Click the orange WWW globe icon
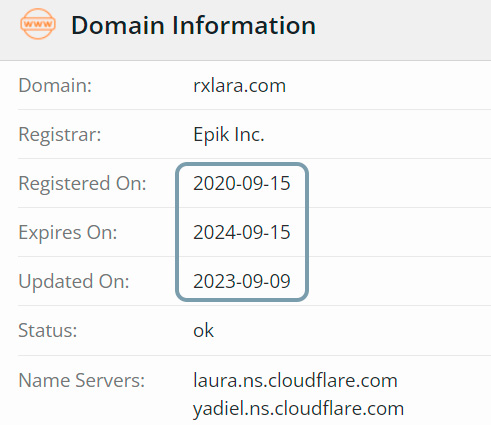Viewport: 491px width, 425px height. pyautogui.click(x=38, y=24)
